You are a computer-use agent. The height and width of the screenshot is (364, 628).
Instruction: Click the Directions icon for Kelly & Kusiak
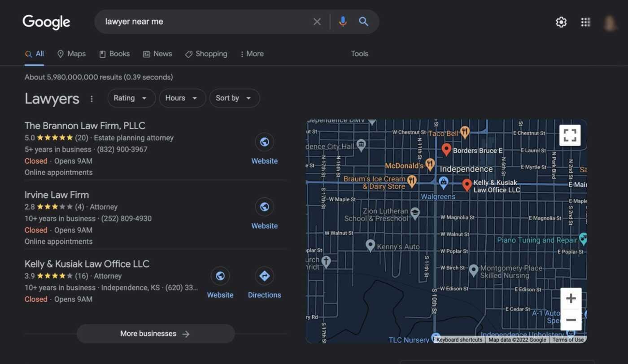click(264, 276)
